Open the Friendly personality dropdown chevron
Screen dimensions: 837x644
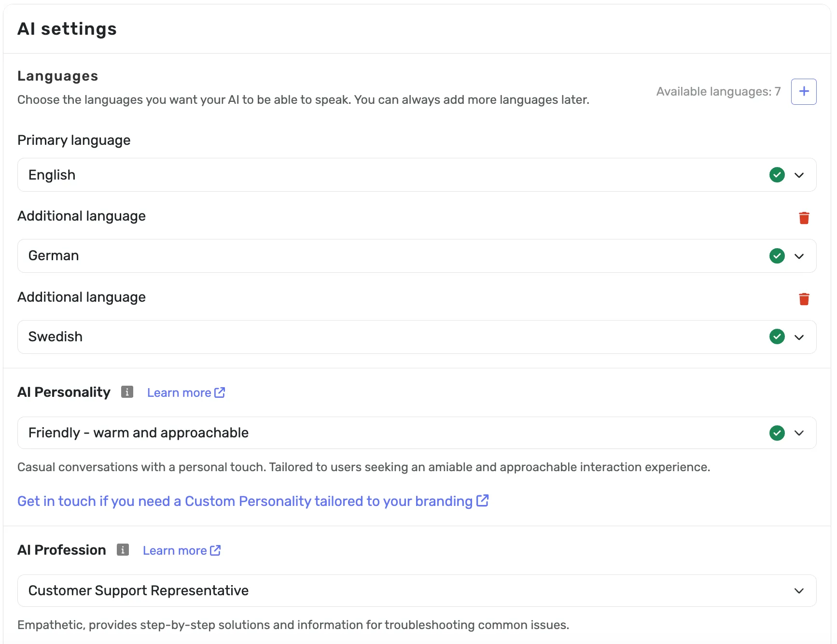(799, 433)
